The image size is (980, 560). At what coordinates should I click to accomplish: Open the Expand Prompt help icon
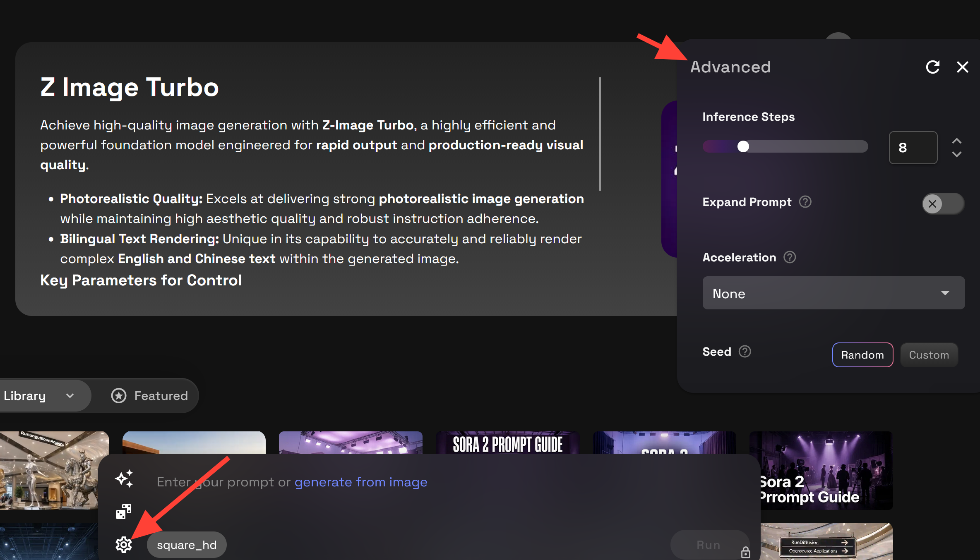[x=805, y=202]
